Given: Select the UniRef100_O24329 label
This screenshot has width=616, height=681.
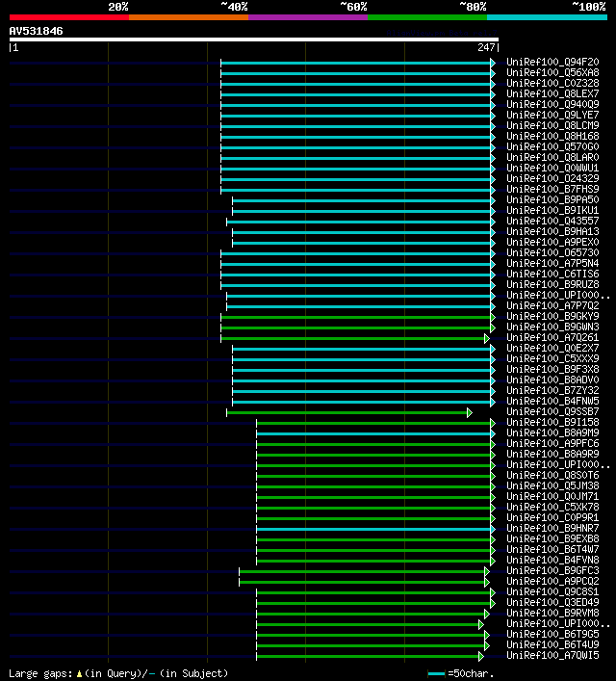Looking at the screenshot, I should [552, 178].
